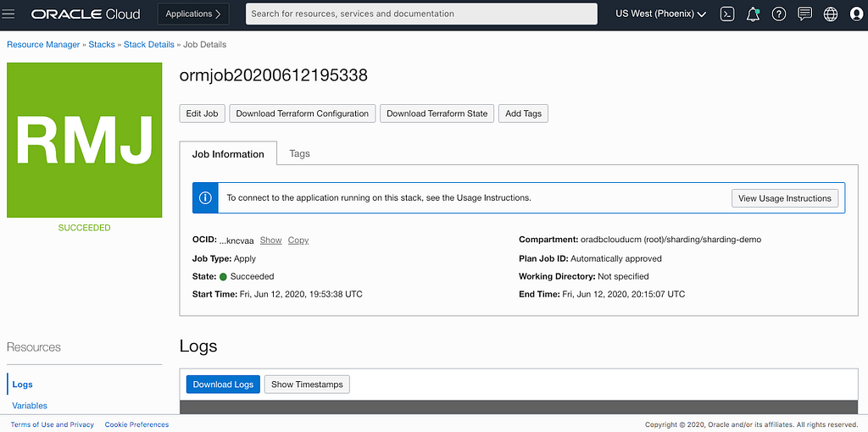
Task: Go to Stacks breadcrumb
Action: [x=102, y=44]
